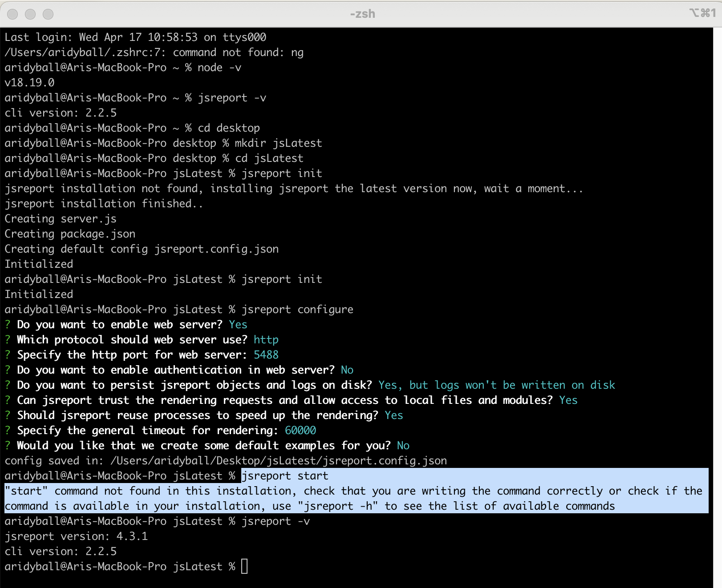The height and width of the screenshot is (588, 722).
Task: Click the "http" protocol answer
Action: (x=266, y=340)
